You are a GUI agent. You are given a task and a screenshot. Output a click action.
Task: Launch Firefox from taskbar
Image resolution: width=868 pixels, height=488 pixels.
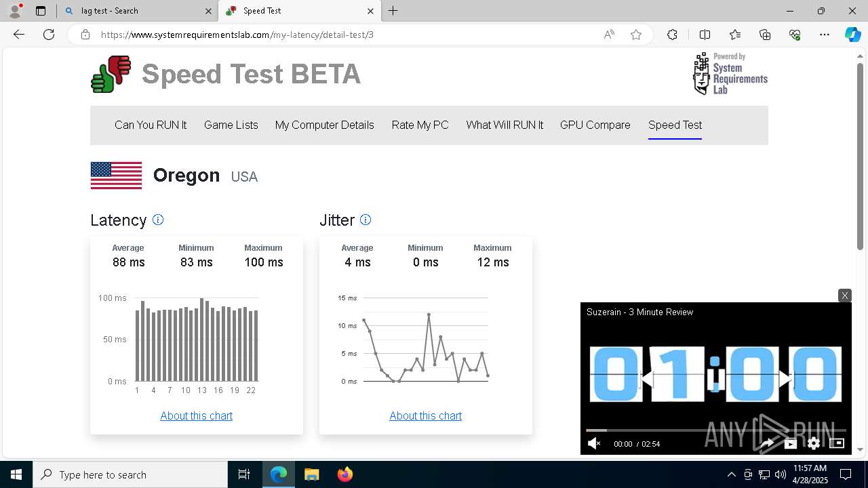[344, 474]
